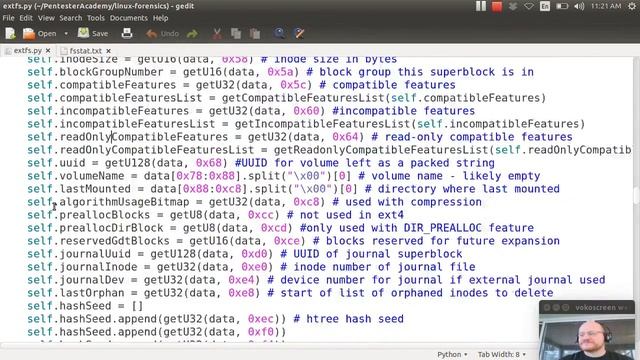This screenshot has width=640, height=360.
Task: Open the Python language selector dropdown
Action: 452,354
